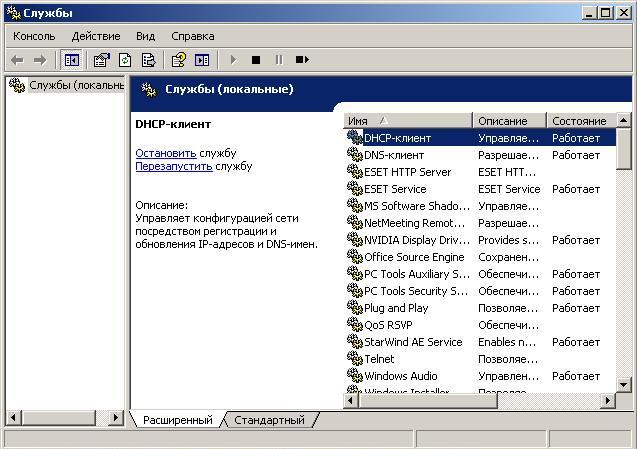Select MS Software Shado... service
The width and height of the screenshot is (637, 449).
point(417,206)
